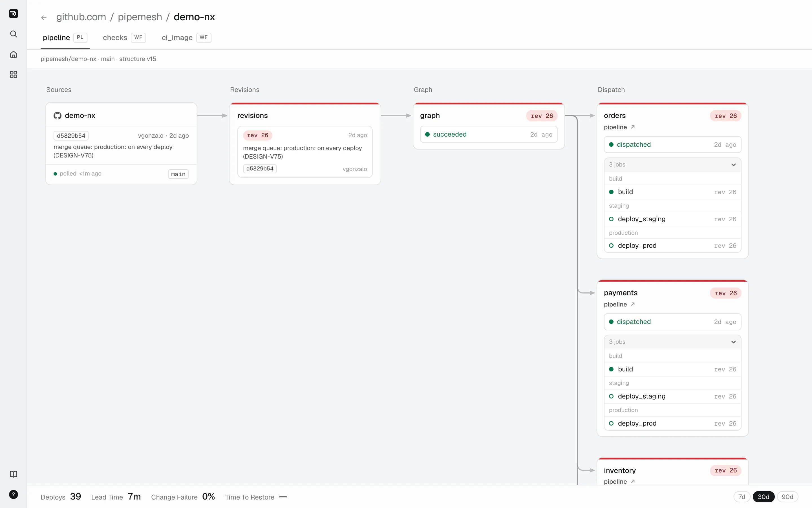
Task: Select the 30d time range
Action: tap(763, 497)
